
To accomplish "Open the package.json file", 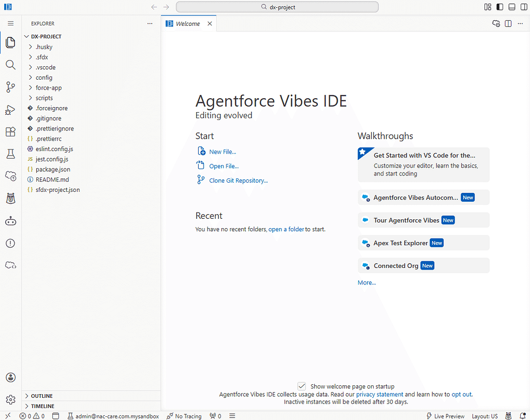I will click(x=91, y=169).
